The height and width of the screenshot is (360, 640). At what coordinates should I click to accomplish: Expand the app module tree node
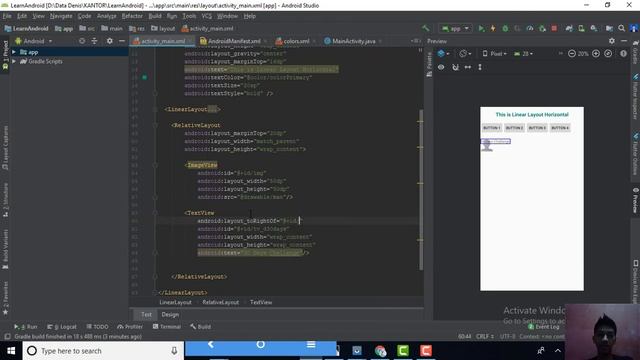pos(14,52)
